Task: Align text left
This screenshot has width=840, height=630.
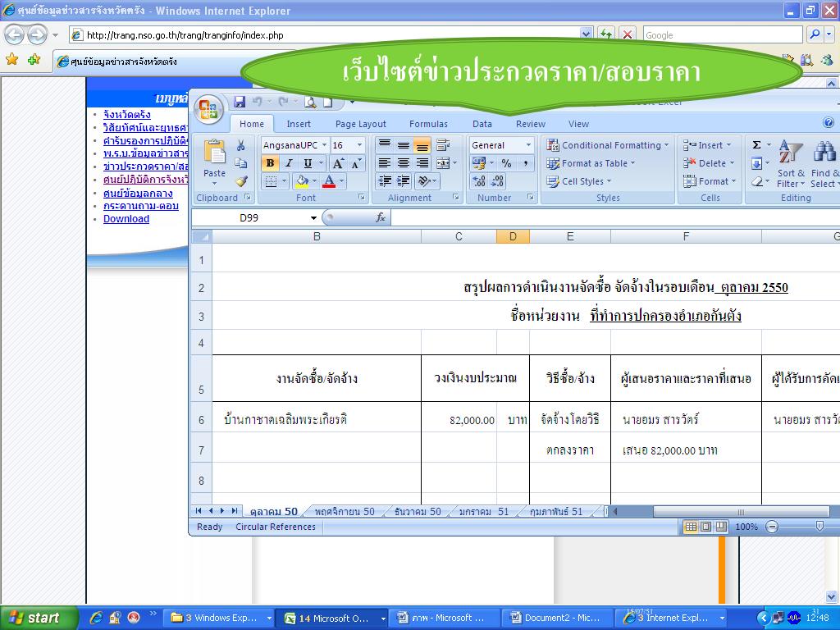Action: click(384, 163)
